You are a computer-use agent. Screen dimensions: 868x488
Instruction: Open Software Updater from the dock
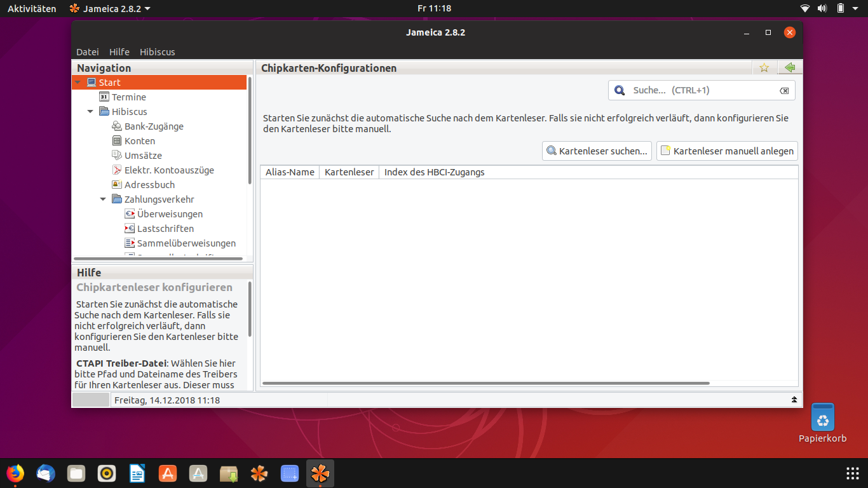pyautogui.click(x=198, y=473)
